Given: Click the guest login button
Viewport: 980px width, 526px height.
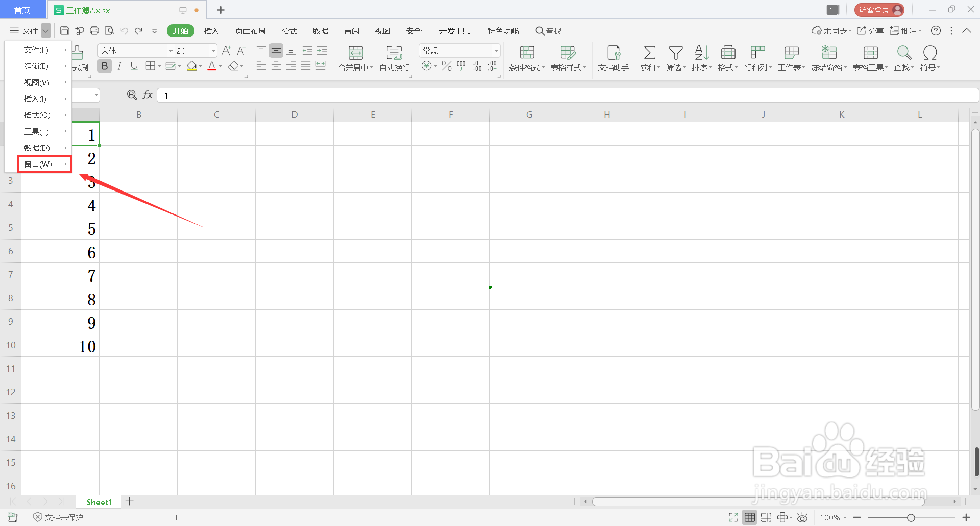Looking at the screenshot, I should 879,10.
